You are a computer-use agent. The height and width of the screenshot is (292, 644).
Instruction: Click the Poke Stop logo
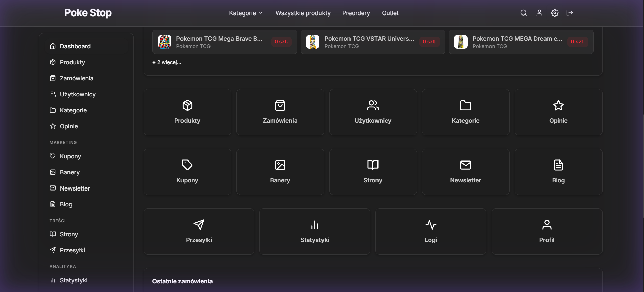tap(88, 13)
